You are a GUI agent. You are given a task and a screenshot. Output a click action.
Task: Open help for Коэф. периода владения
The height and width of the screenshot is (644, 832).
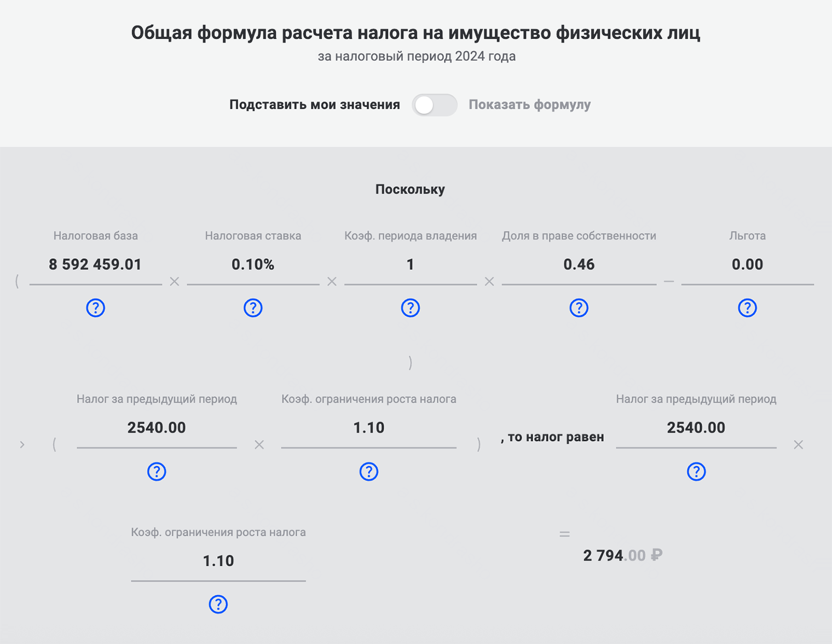pyautogui.click(x=410, y=308)
